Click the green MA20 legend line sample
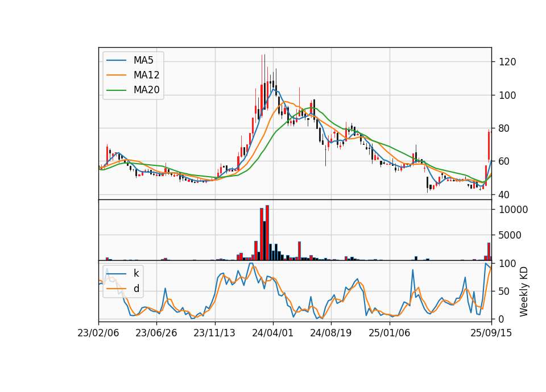Viewport: 546px width, 392px height. 116,90
